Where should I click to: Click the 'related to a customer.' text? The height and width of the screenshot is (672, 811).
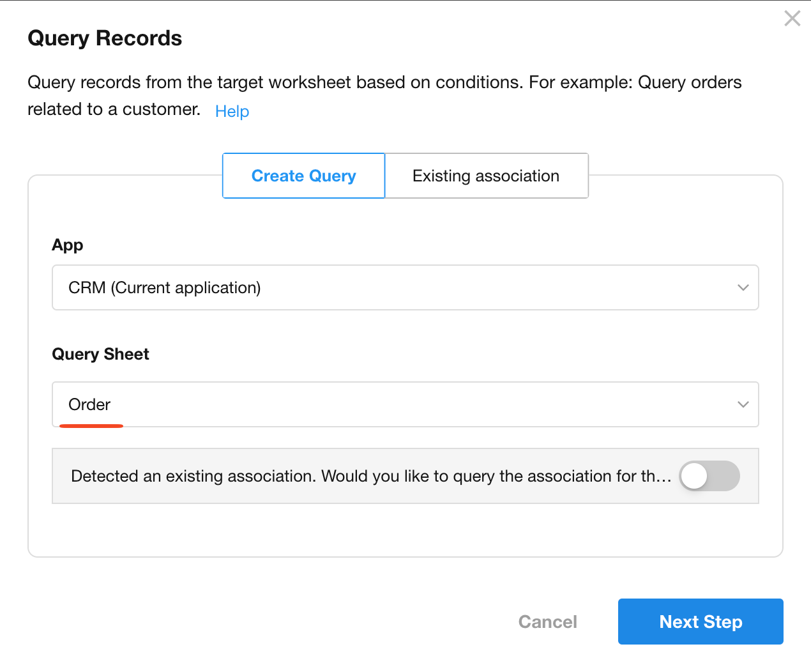pyautogui.click(x=114, y=109)
